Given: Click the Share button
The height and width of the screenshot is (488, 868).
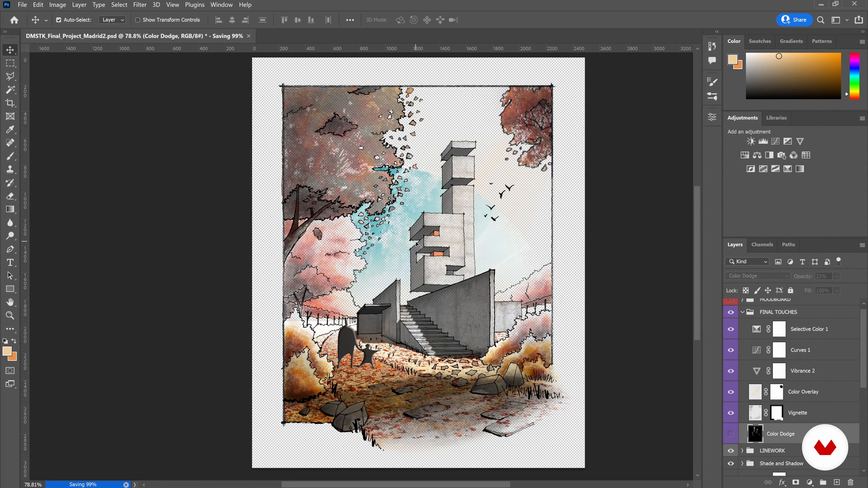Looking at the screenshot, I should point(794,20).
